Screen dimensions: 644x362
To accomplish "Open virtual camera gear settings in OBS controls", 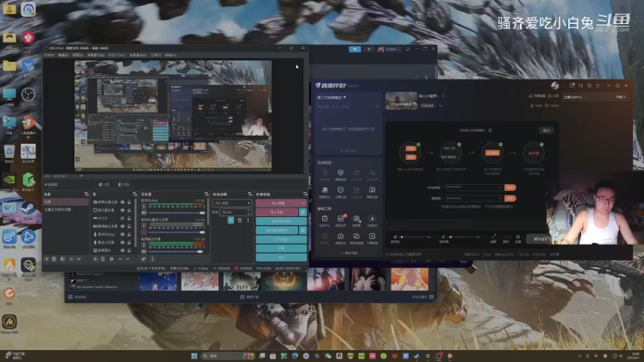I will point(303,230).
